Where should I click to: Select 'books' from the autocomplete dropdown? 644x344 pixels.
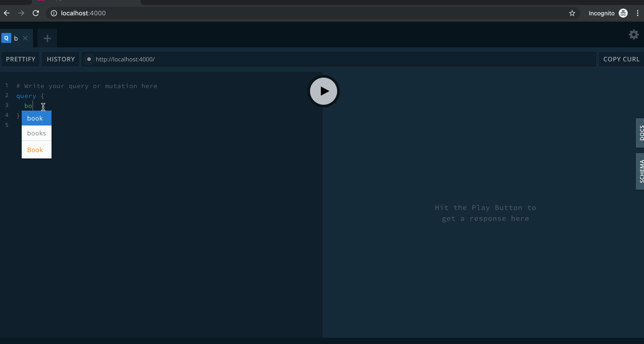[x=36, y=133]
